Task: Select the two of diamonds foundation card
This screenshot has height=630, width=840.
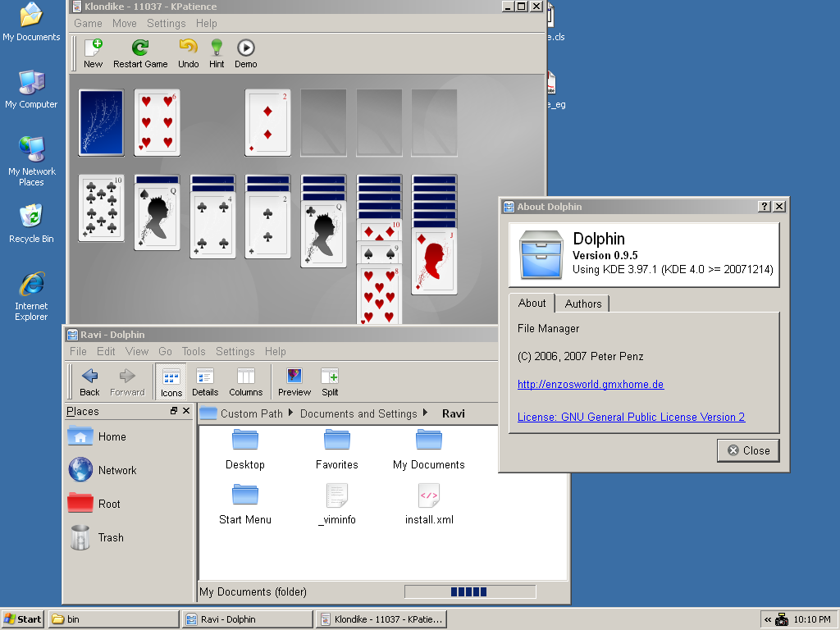Action: click(267, 123)
